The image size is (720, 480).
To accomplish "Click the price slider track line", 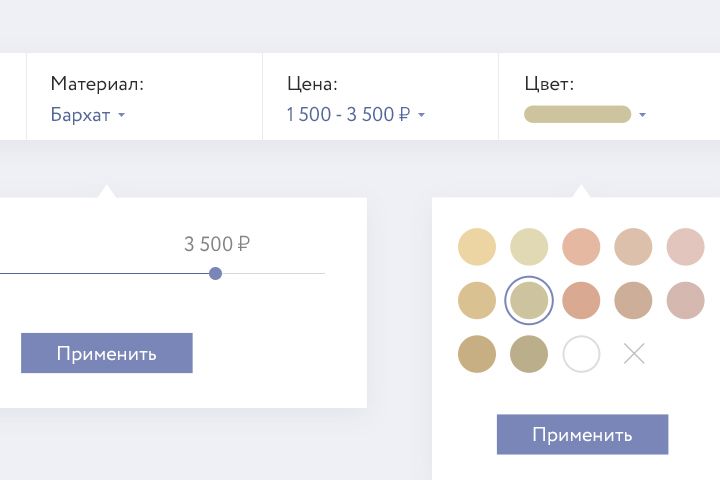I will point(100,273).
